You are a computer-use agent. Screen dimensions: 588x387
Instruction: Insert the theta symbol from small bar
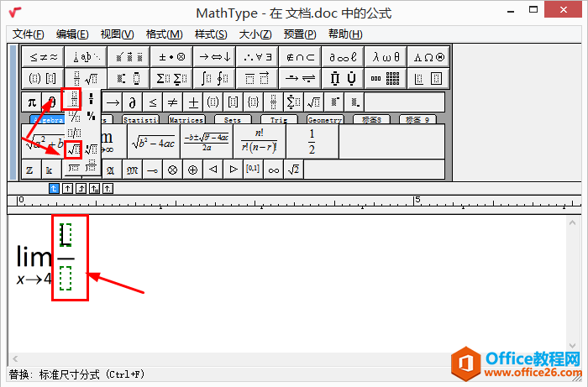(52, 102)
